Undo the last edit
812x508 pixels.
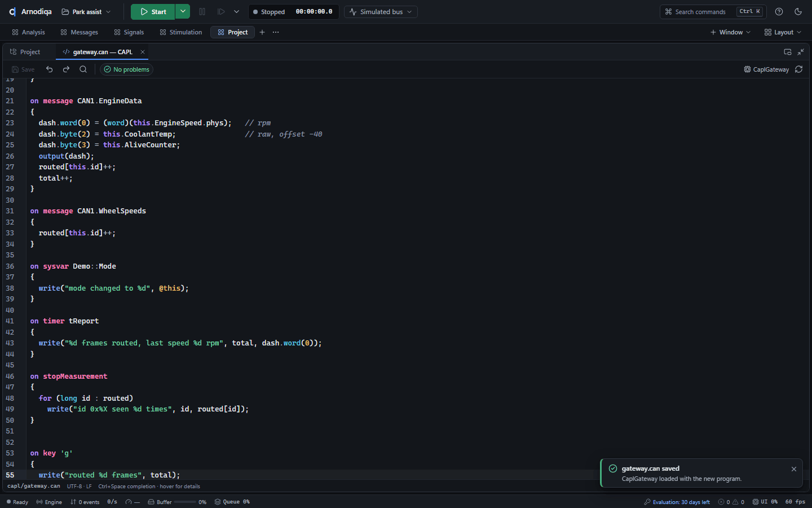point(50,69)
